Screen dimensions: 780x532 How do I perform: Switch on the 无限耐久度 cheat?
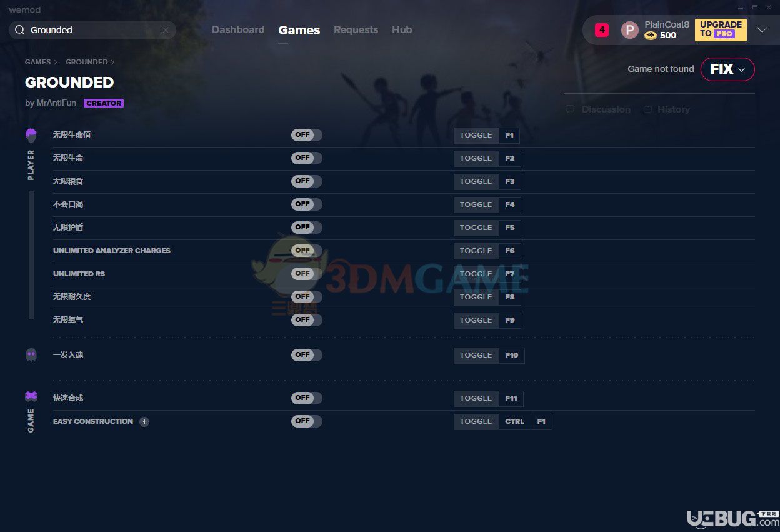pos(306,297)
